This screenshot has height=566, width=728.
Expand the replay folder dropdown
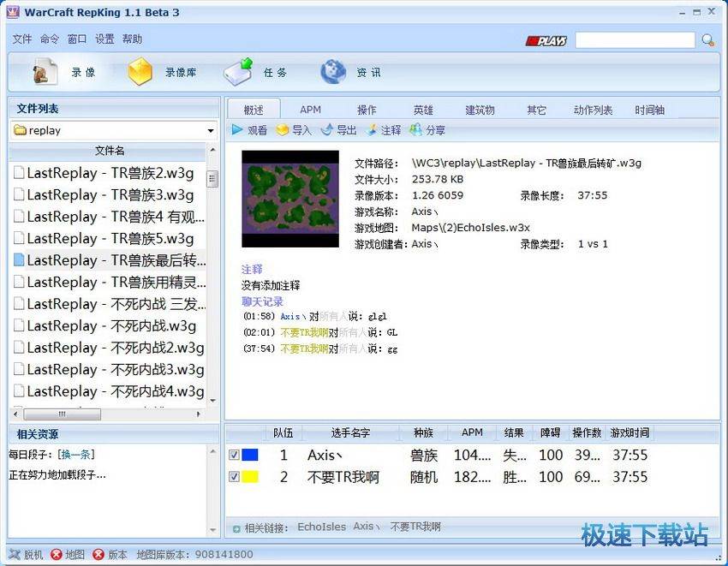tap(211, 131)
